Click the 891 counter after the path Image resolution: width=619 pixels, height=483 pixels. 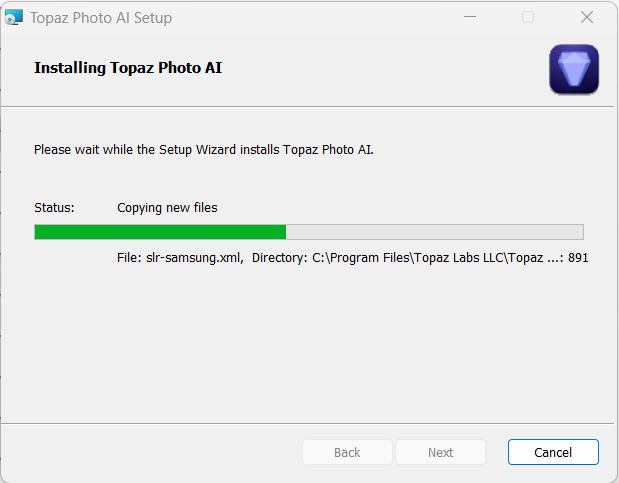click(578, 258)
